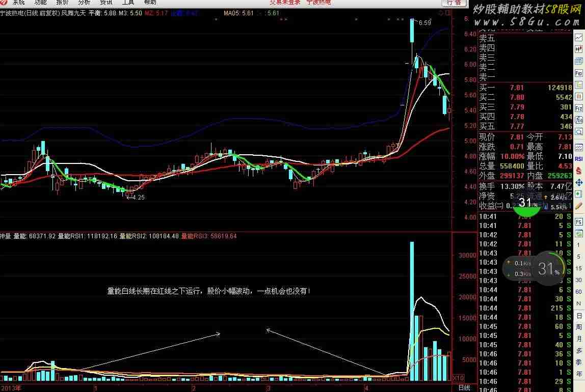Switch to 15-minute period
This screenshot has height=392, width=585.
coord(579,268)
